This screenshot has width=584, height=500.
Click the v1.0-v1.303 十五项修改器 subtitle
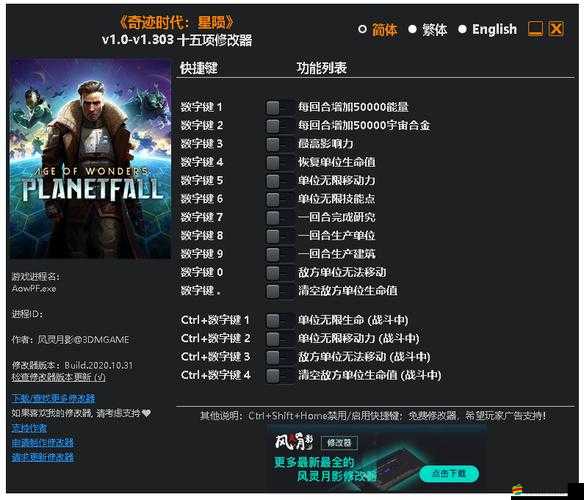(x=177, y=40)
